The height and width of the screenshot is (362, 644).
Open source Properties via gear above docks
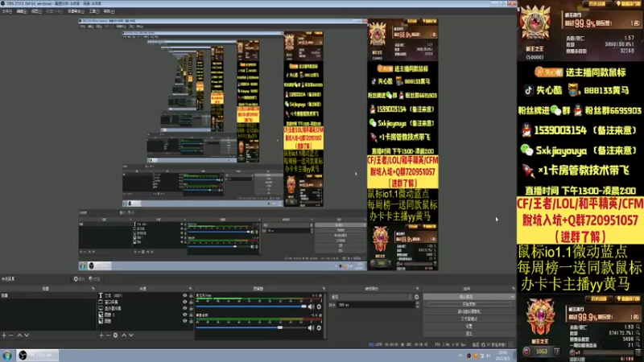click(x=79, y=279)
